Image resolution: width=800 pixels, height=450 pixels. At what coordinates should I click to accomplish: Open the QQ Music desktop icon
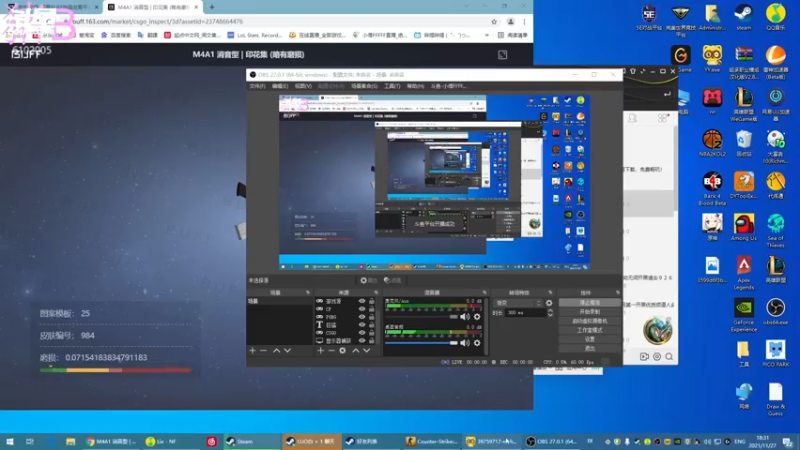(776, 16)
